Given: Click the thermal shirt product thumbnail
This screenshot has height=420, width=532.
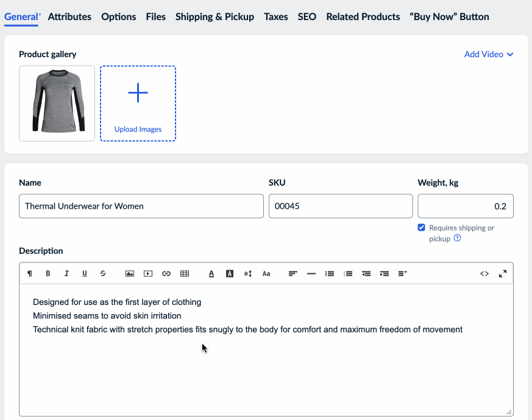Looking at the screenshot, I should point(57,103).
